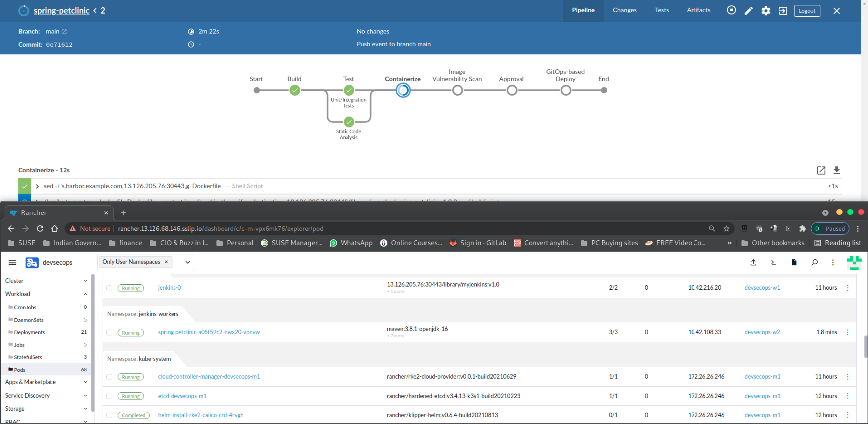Open browser extensions puzzle icon
The image size is (868, 424).
pos(802,228)
